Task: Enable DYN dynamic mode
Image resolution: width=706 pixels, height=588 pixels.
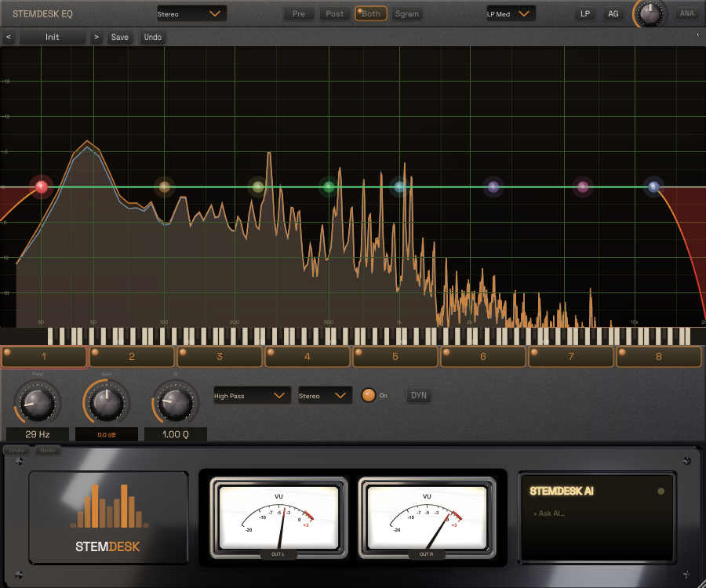Action: 419,395
